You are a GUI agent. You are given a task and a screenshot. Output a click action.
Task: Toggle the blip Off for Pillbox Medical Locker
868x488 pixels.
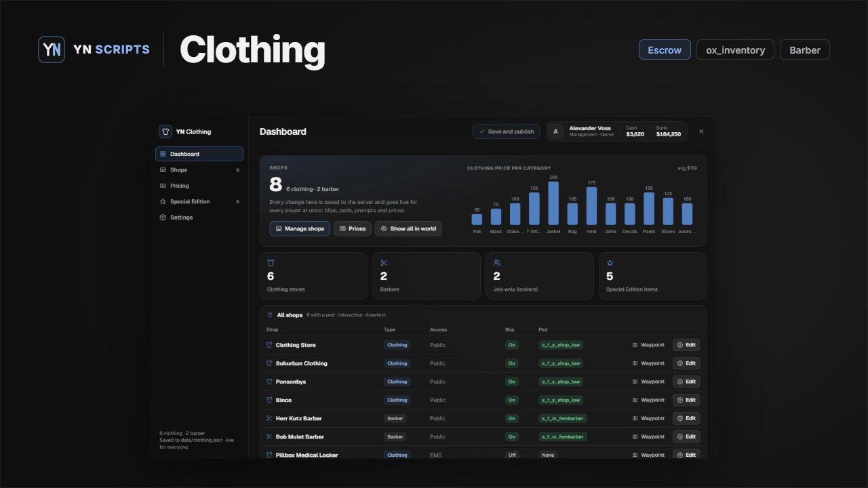512,455
